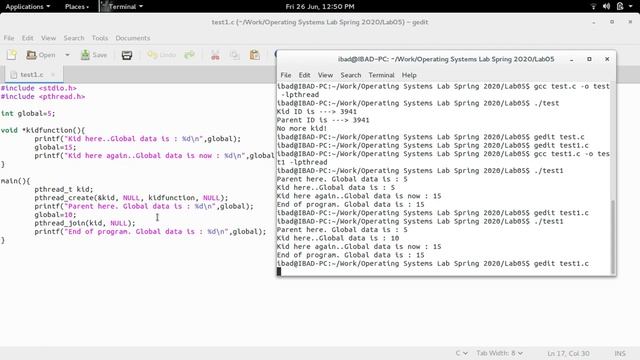Screen dimensions: 640x360
Task: Click the New document icon in gedit
Action: coord(11,55)
